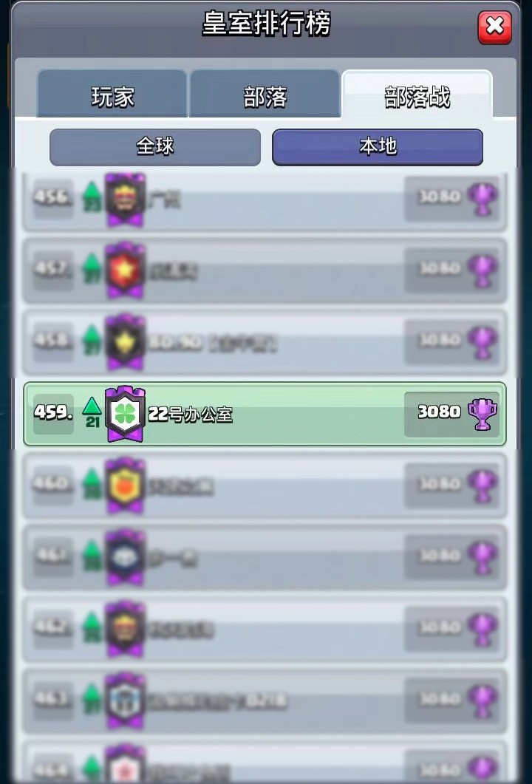Image resolution: width=532 pixels, height=784 pixels.
Task: Toggle leaderboard to 全球
Action: pos(155,147)
